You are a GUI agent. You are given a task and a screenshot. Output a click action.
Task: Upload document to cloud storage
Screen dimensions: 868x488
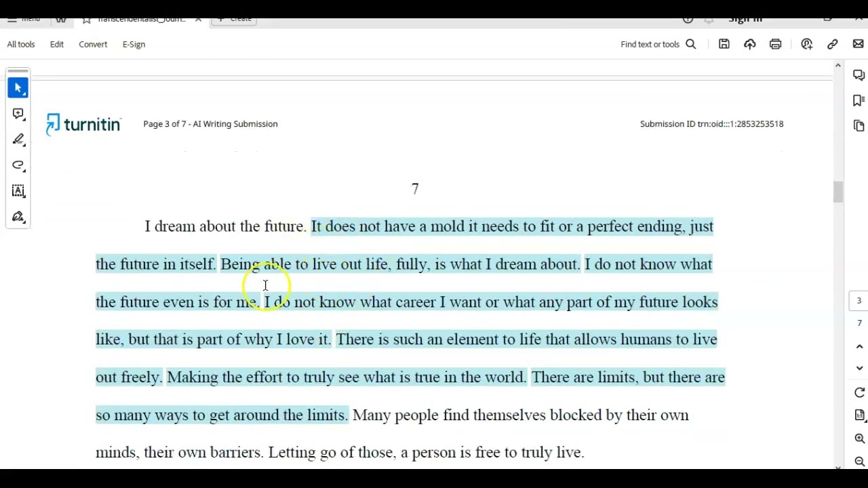pyautogui.click(x=750, y=44)
